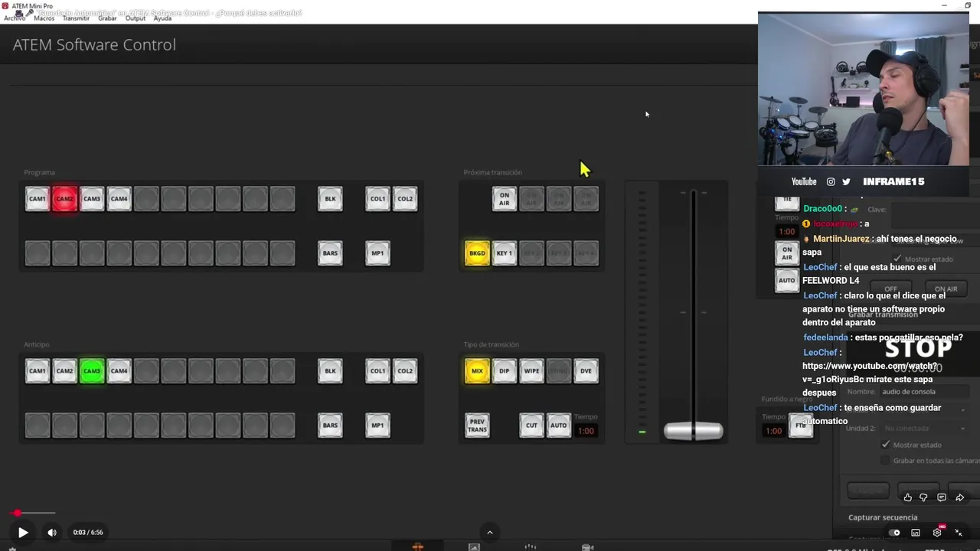Viewport: 980px width, 551px height.
Task: Select the red CAM2 on the Programa bus
Action: pos(64,199)
